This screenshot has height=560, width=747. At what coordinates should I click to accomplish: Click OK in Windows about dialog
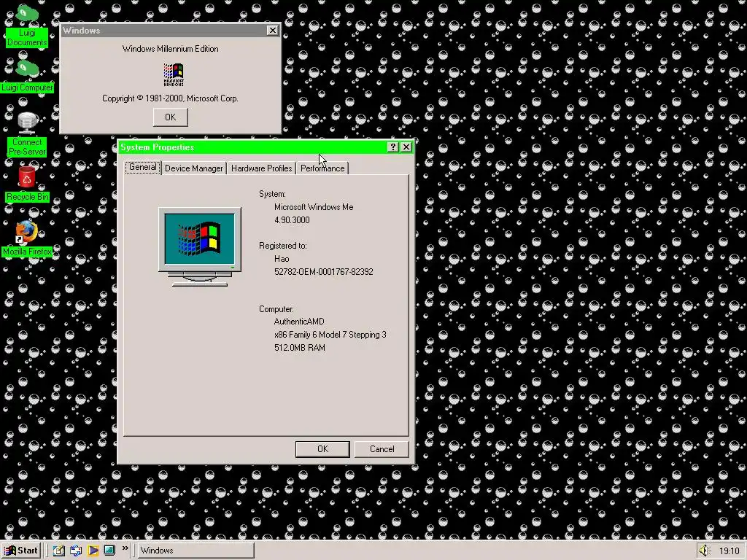pos(171,117)
